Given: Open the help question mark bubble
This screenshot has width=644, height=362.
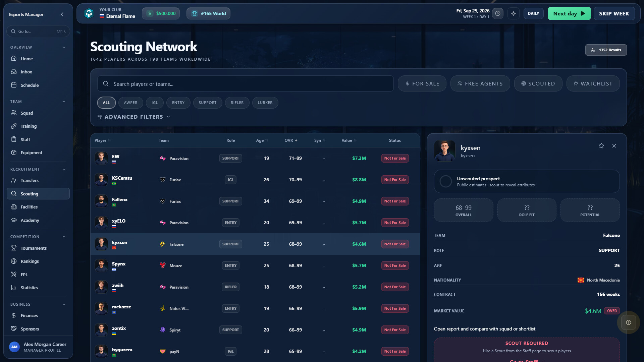Looking at the screenshot, I should (629, 322).
